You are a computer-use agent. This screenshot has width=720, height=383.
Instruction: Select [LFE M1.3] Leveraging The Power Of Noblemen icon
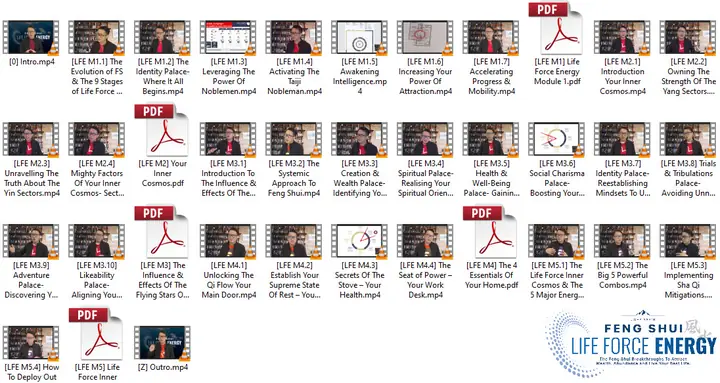coord(228,38)
